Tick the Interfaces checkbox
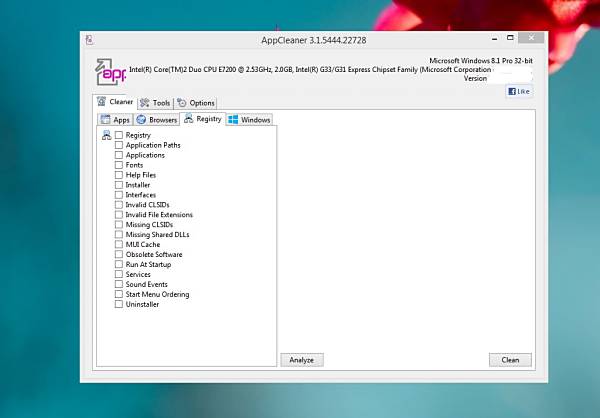Screen dimensions: 600x418 click(119, 194)
